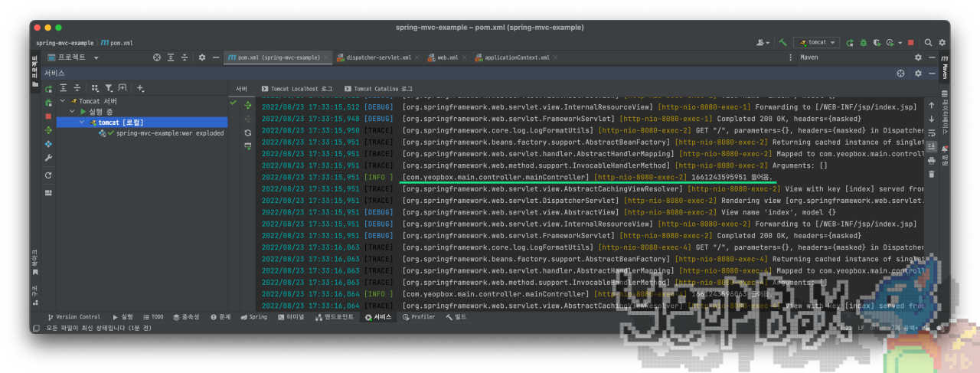Open the Profiler tool window button
Image resolution: width=980 pixels, height=373 pixels.
(x=419, y=316)
